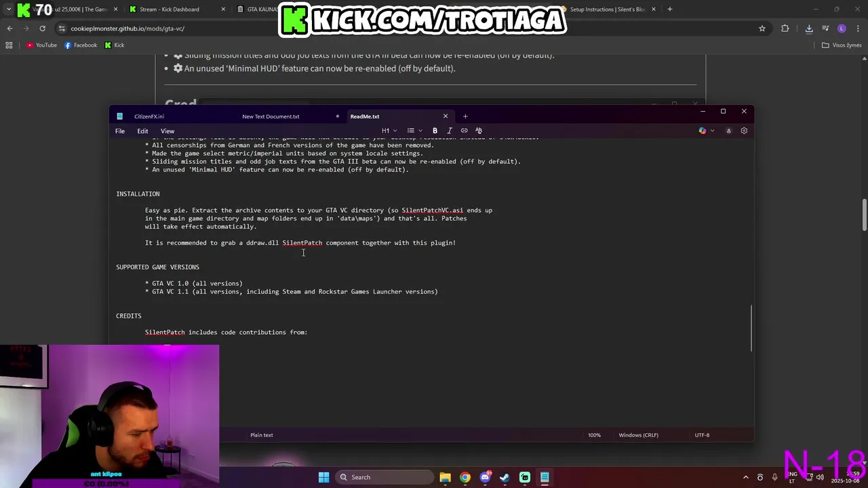The width and height of the screenshot is (868, 488).
Task: Click microphone icon in system tray
Action: 775,477
